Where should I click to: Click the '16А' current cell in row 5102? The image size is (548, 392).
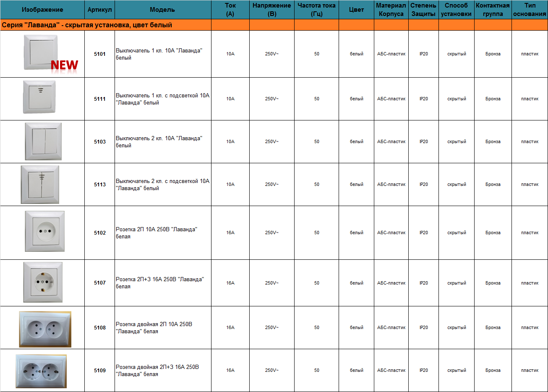tap(230, 233)
